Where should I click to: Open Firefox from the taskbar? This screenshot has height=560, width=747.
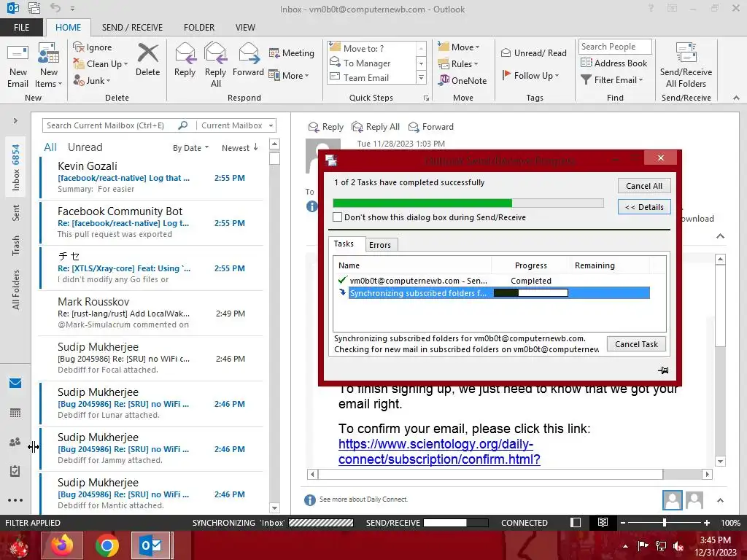click(x=62, y=545)
